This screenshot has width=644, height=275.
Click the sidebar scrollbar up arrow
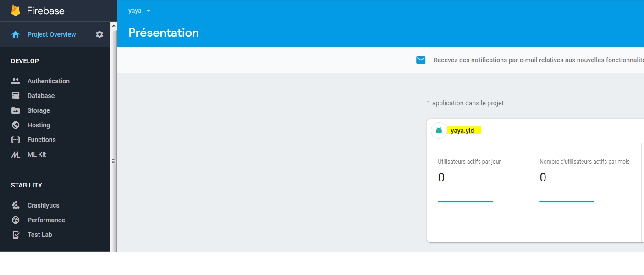click(113, 25)
